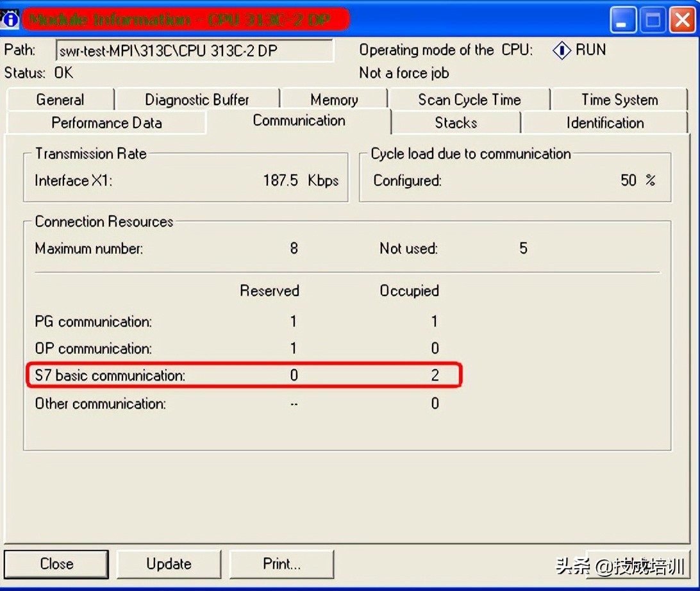The height and width of the screenshot is (591, 700).
Task: Open the Time System tab
Action: click(619, 99)
